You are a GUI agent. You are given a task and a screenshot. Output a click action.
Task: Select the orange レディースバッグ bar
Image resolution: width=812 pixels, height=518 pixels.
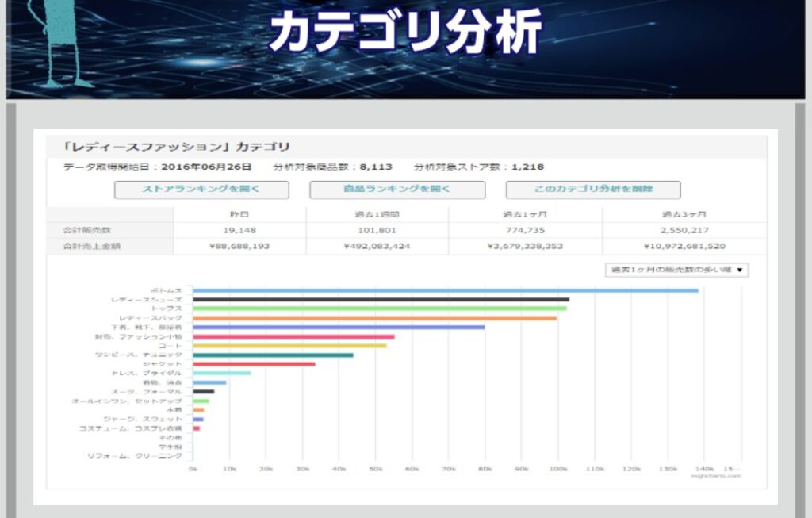pyautogui.click(x=374, y=318)
